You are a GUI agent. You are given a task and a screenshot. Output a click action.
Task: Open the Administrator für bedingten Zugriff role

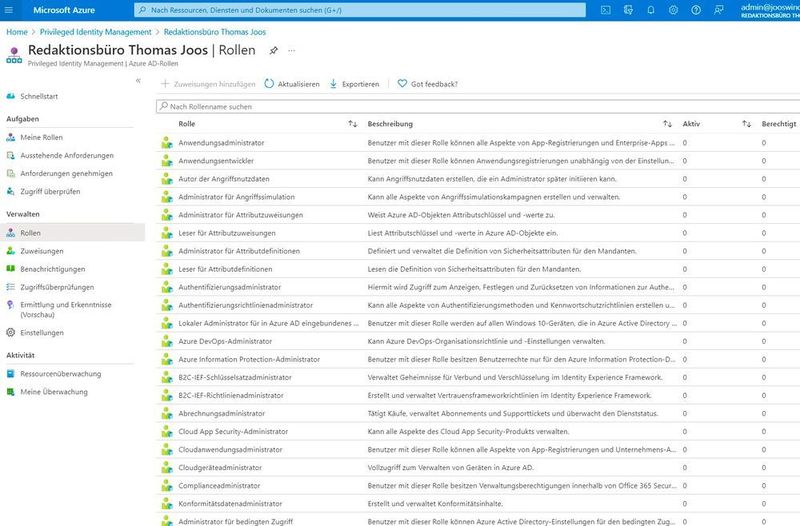tap(236, 521)
